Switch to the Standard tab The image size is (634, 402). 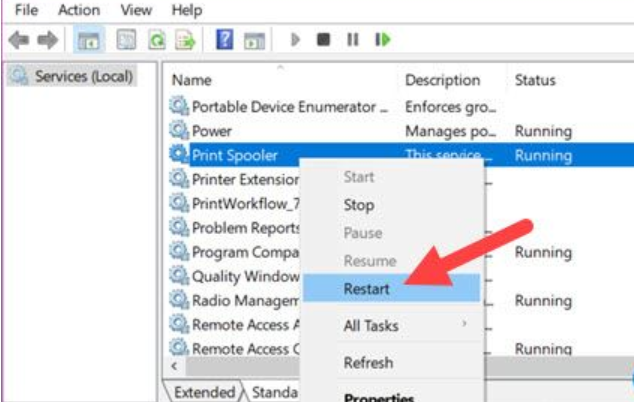275,392
